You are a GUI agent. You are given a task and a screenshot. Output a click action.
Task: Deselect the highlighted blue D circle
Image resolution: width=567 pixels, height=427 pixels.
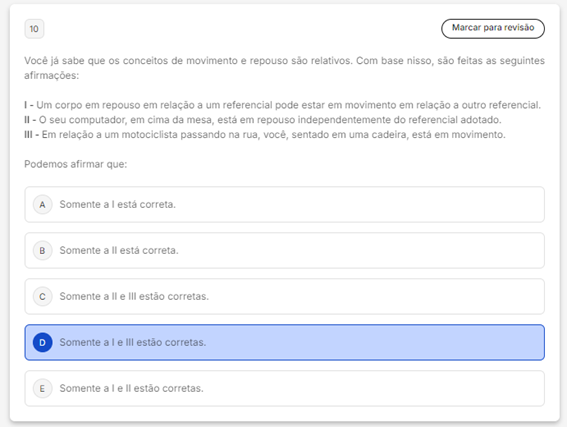(42, 342)
